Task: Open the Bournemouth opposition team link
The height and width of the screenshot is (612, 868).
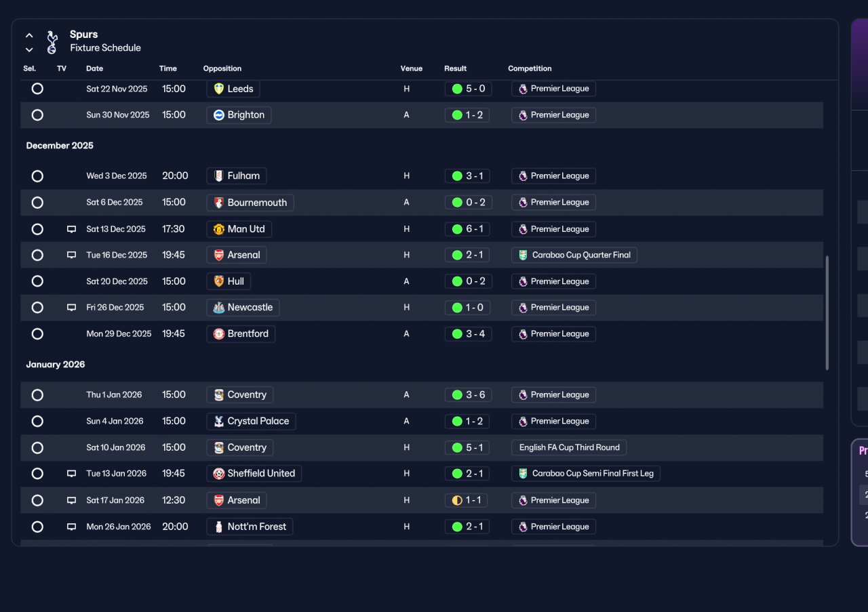Action: pos(250,203)
